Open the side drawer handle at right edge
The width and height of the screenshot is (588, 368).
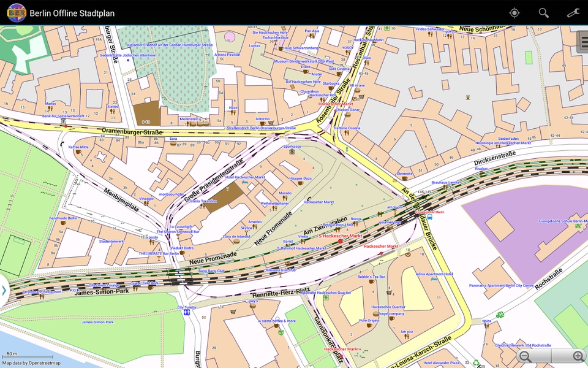[x=583, y=41]
